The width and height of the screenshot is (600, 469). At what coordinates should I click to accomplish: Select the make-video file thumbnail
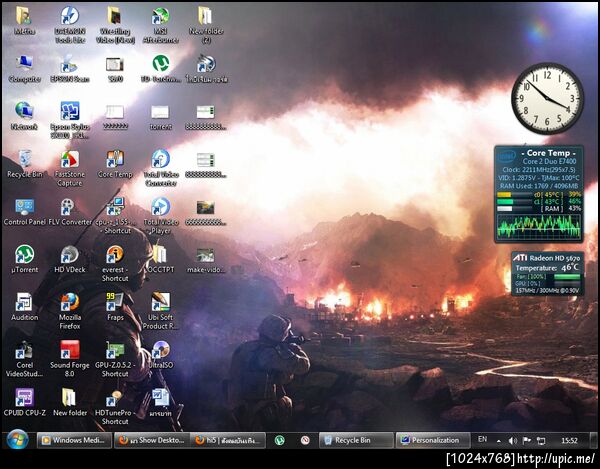[x=206, y=259]
